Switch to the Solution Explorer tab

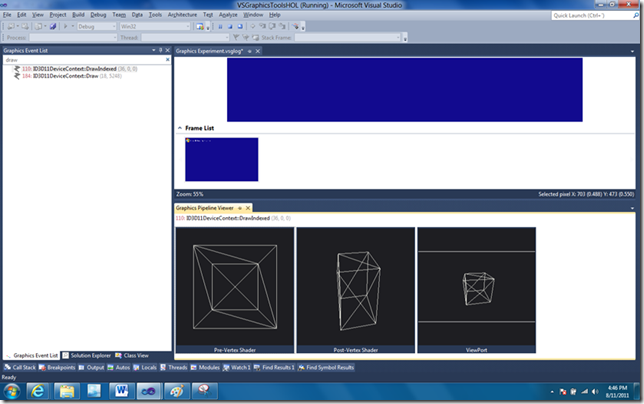(87, 356)
